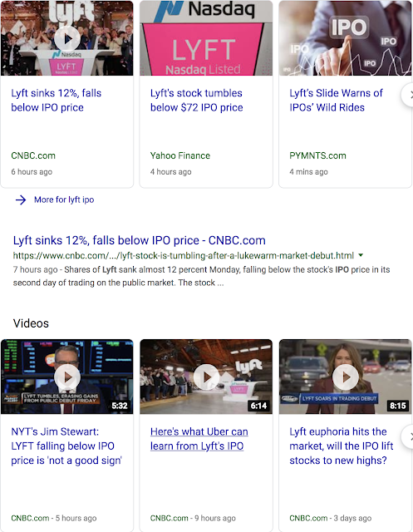Click '6 hours ago' timestamp on CNBC card

pos(32,172)
